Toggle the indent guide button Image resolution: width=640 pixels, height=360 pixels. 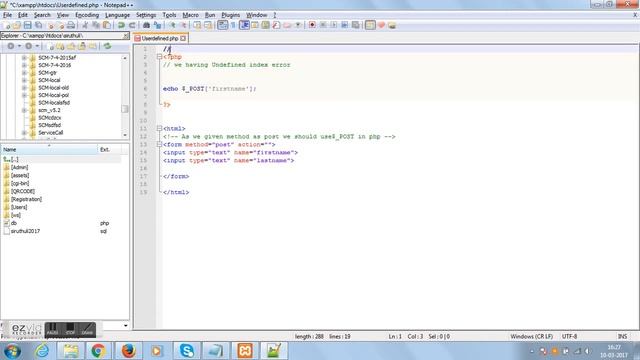244,25
